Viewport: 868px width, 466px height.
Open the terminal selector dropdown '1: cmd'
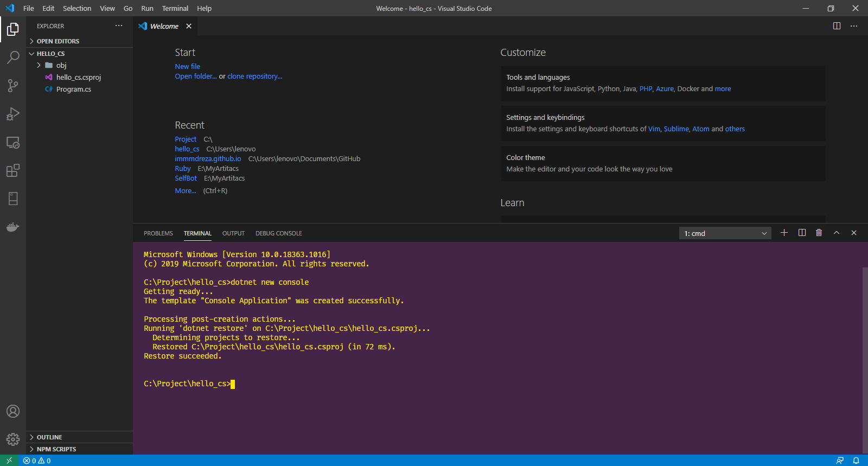(x=725, y=233)
